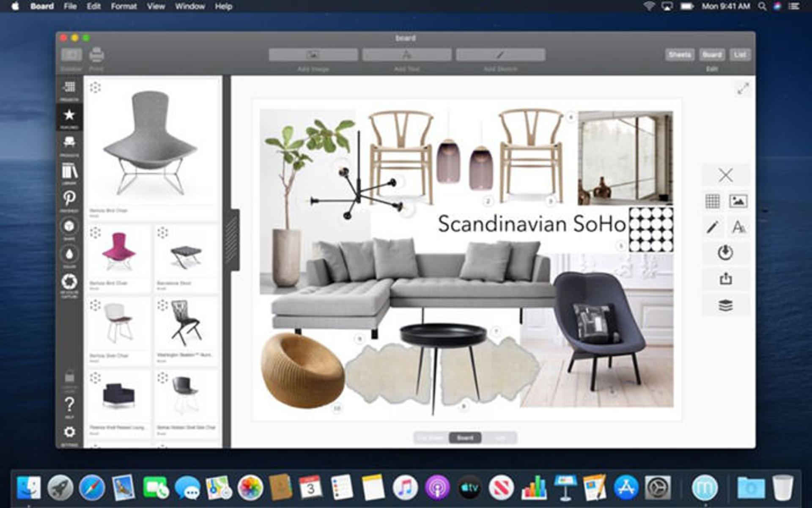Open the Products armchair icon in the sidebar

69,145
